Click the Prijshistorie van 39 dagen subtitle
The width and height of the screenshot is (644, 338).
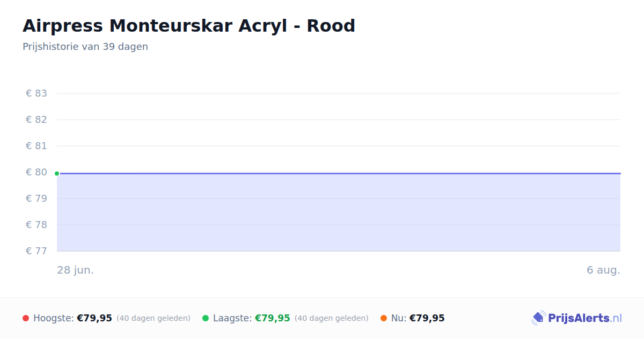coord(85,47)
